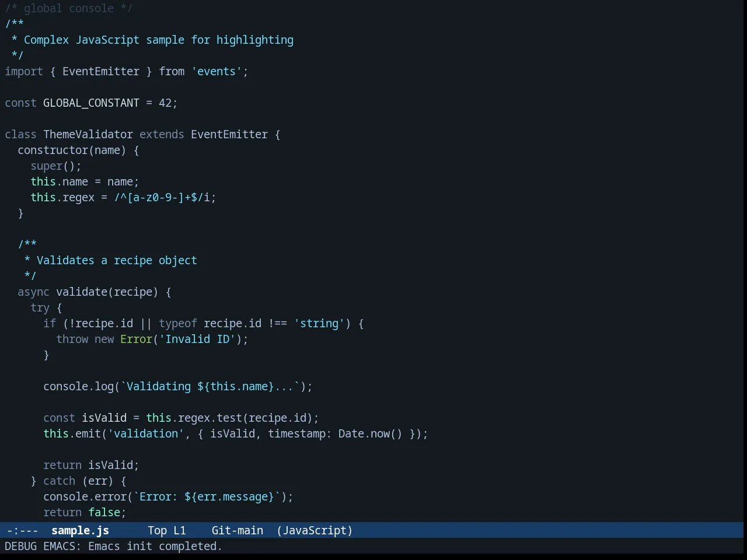Click the 'extends' keyword
The image size is (747, 560).
[x=162, y=134]
